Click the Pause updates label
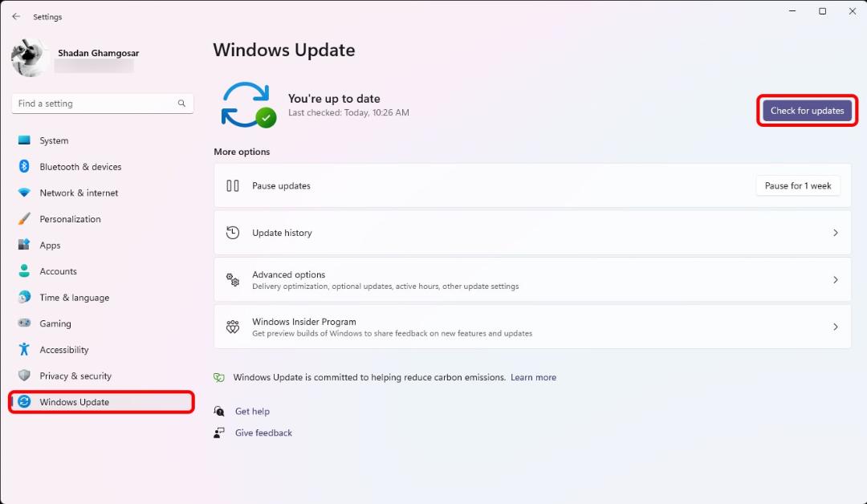The width and height of the screenshot is (867, 504). click(281, 185)
